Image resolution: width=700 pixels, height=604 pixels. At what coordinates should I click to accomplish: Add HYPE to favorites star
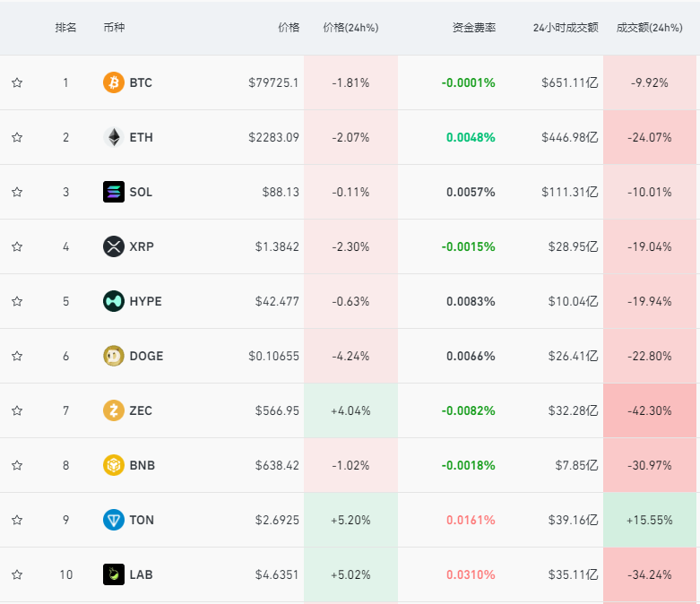[x=17, y=301]
